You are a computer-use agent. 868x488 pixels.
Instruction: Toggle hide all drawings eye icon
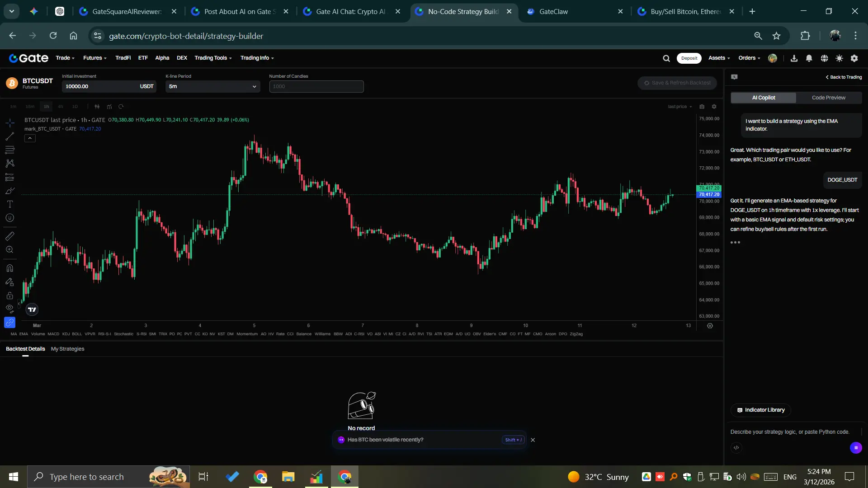[9, 308]
